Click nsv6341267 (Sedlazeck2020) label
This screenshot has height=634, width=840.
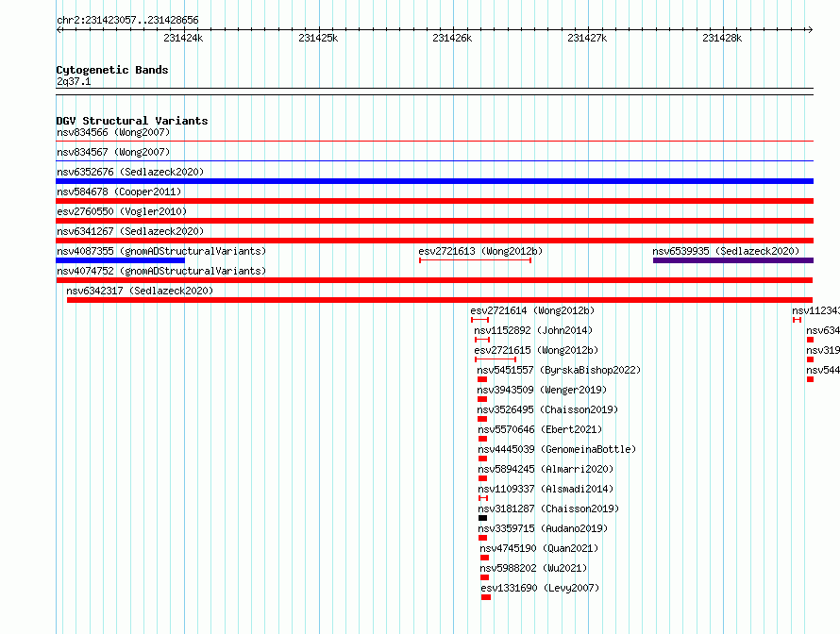pyautogui.click(x=130, y=231)
